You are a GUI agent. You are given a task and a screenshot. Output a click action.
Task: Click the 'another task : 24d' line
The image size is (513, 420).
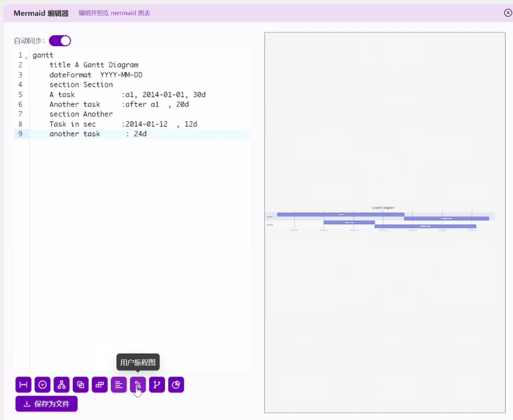pyautogui.click(x=98, y=134)
